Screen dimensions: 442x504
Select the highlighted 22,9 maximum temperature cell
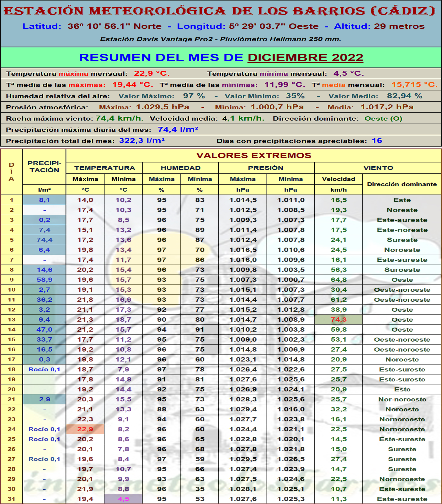pyautogui.click(x=85, y=429)
